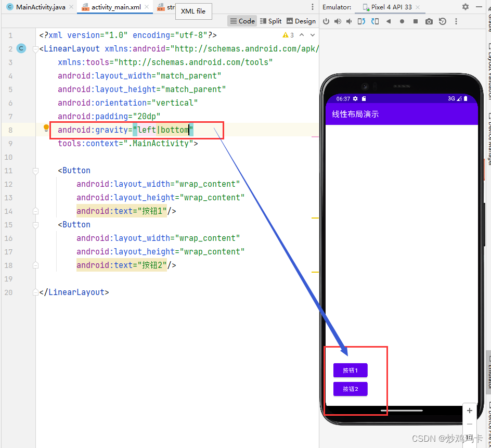This screenshot has height=448, width=491.
Task: Zoom out emulator with minus button
Action: click(x=469, y=424)
